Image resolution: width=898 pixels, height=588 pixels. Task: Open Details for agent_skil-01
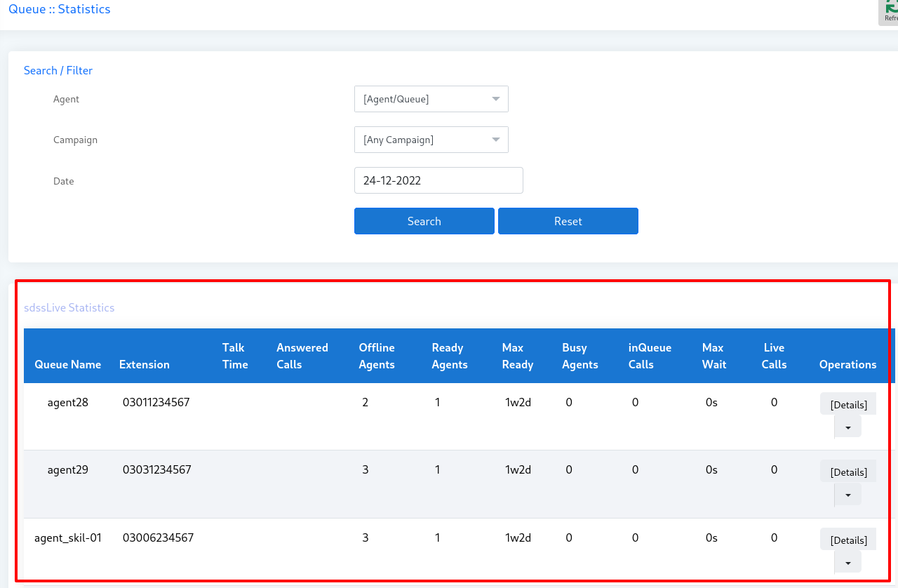[848, 540]
